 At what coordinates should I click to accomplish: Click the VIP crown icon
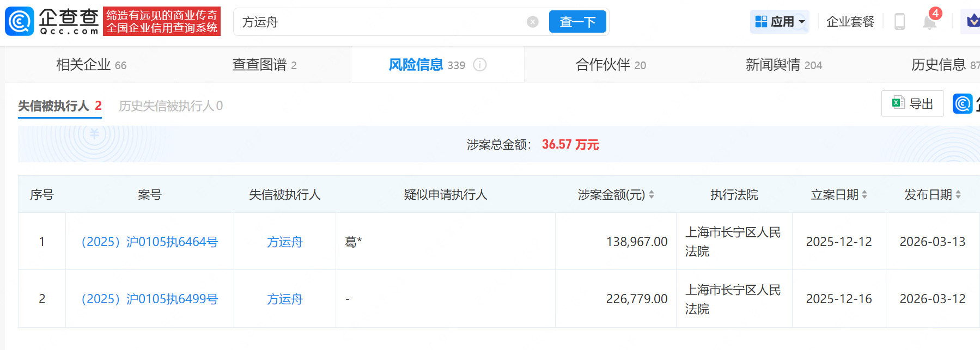click(x=972, y=22)
